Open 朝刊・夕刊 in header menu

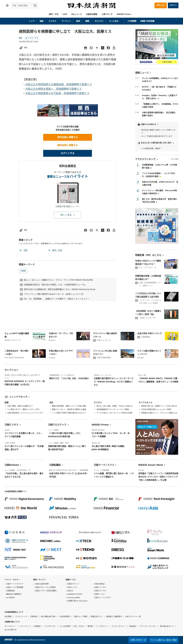tap(54, 14)
